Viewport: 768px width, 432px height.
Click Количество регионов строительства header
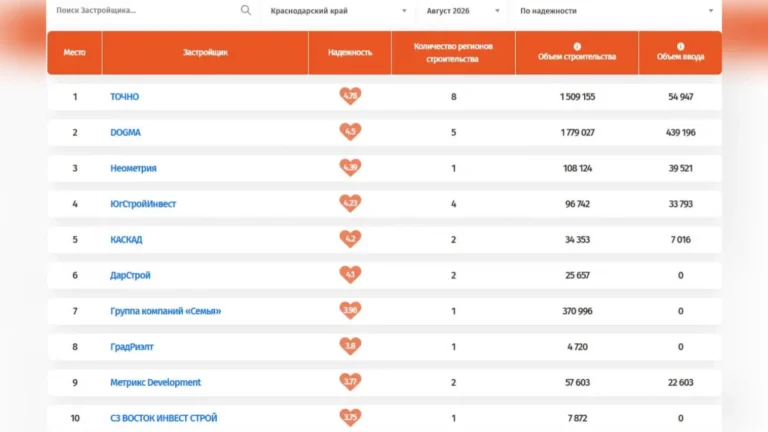point(453,52)
